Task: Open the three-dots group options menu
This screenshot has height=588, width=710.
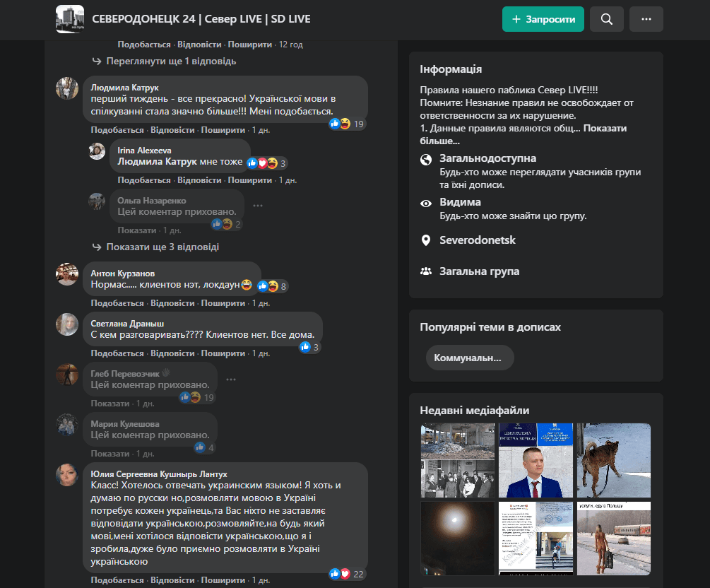Action: 646,19
